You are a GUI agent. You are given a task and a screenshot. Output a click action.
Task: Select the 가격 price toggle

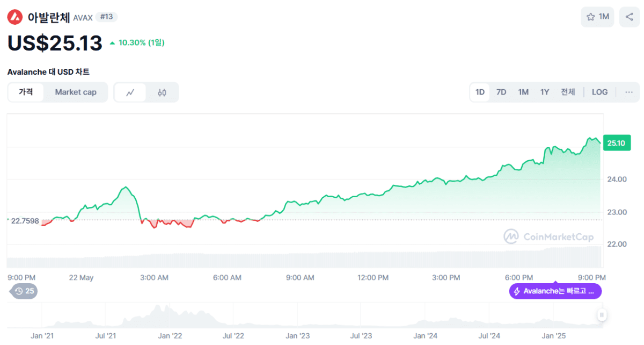click(26, 92)
